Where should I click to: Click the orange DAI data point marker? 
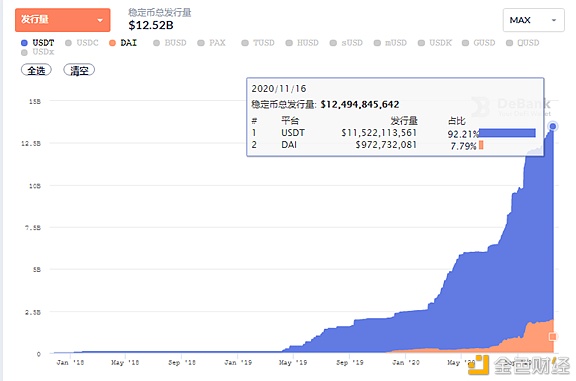[x=553, y=336]
